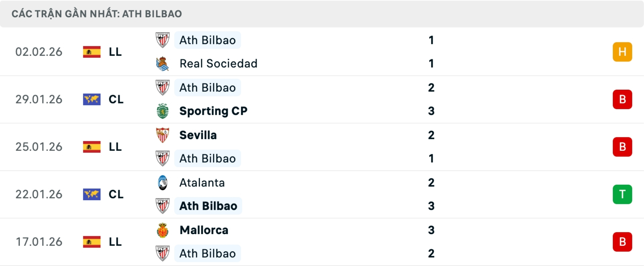Click the red B badge of the Mallorca match

[x=623, y=242]
